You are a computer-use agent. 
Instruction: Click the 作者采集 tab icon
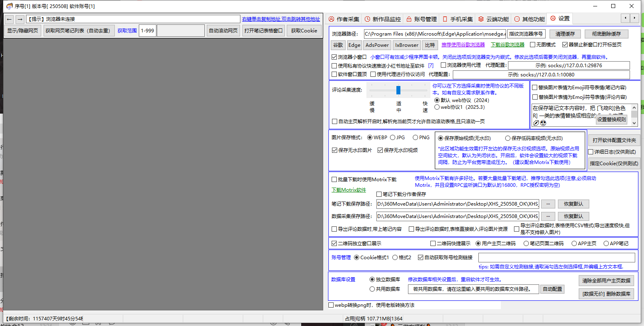331,19
